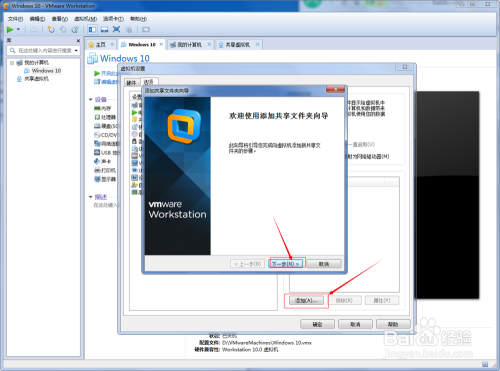
Task: Click 取消 cancel button in wizard
Action: point(324,264)
